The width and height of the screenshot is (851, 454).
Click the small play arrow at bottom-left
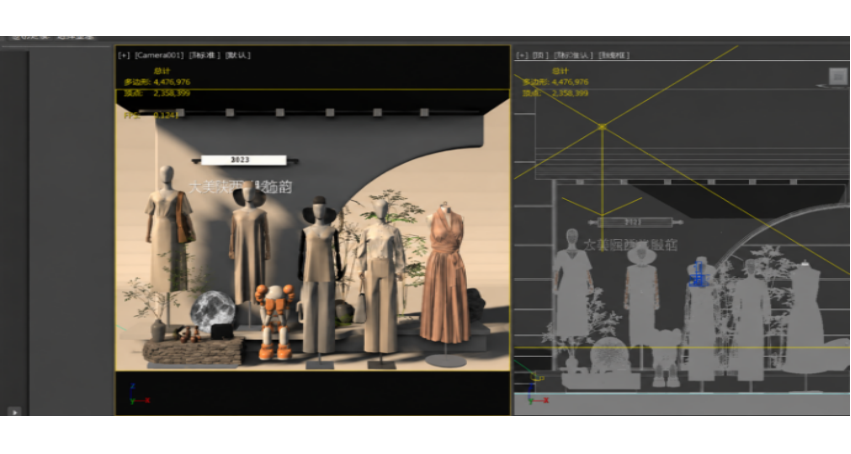[x=14, y=412]
